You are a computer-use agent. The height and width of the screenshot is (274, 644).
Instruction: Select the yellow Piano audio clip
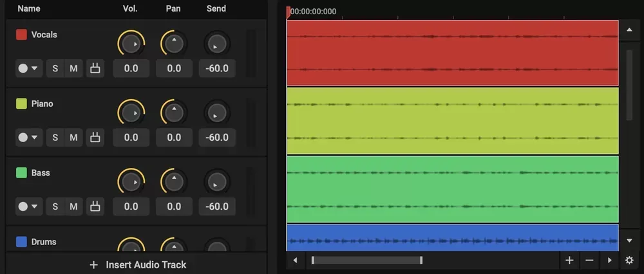click(x=453, y=121)
